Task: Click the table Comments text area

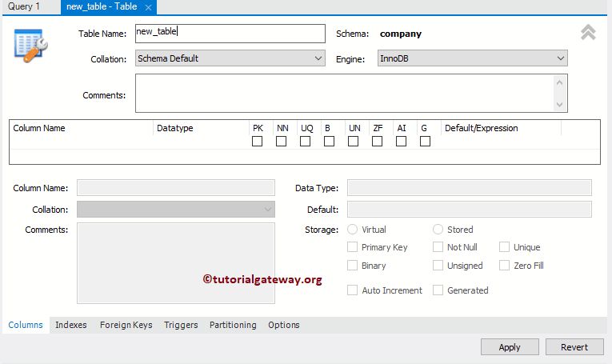Action: (x=344, y=94)
